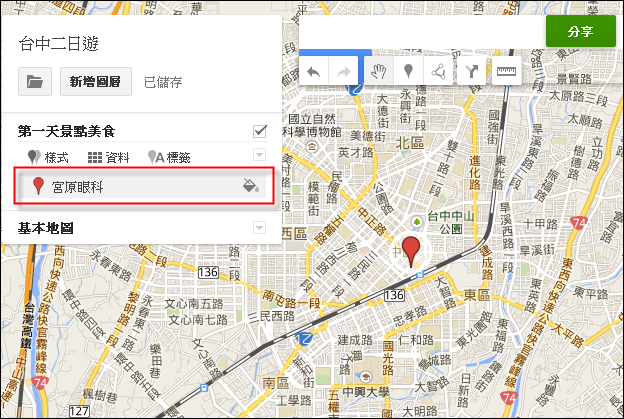Click the map search input field

tap(422, 32)
